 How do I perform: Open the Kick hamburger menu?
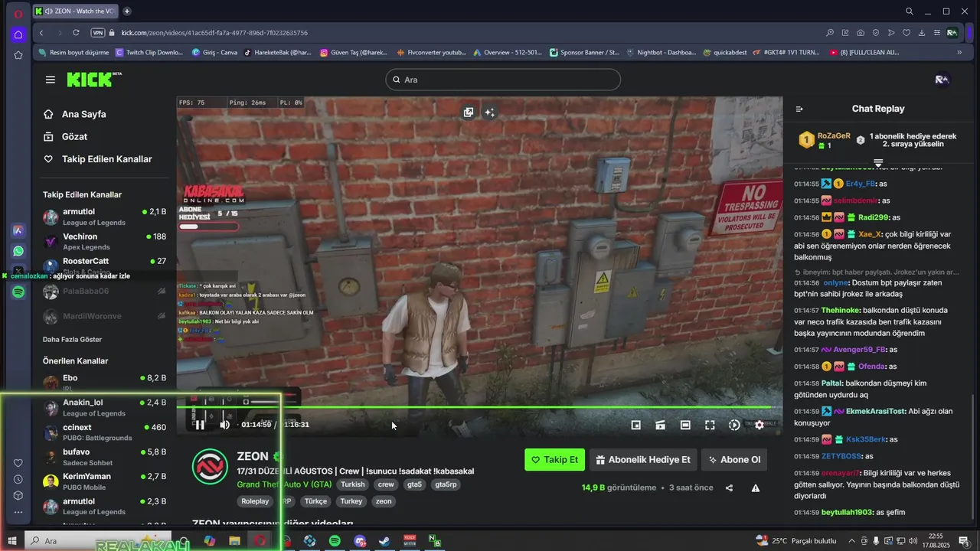pos(51,80)
